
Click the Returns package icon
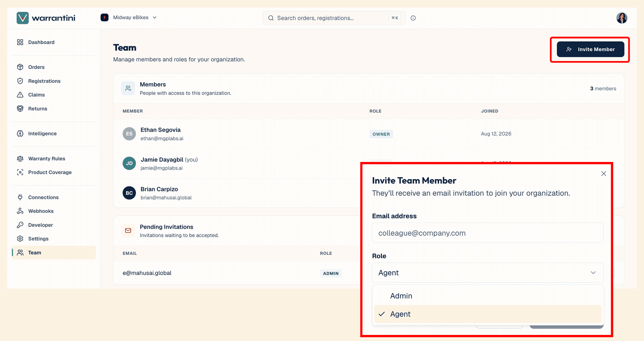20,108
